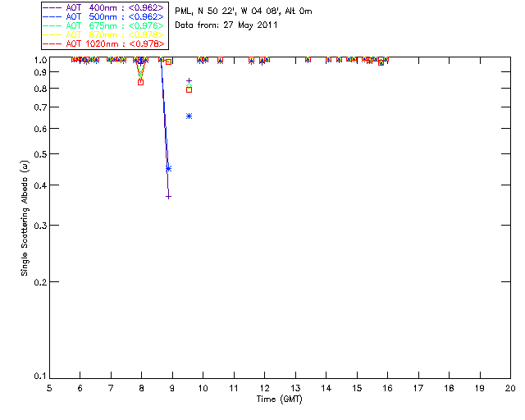Click the 11 hour x-axis label
525x420 pixels.
point(234,388)
